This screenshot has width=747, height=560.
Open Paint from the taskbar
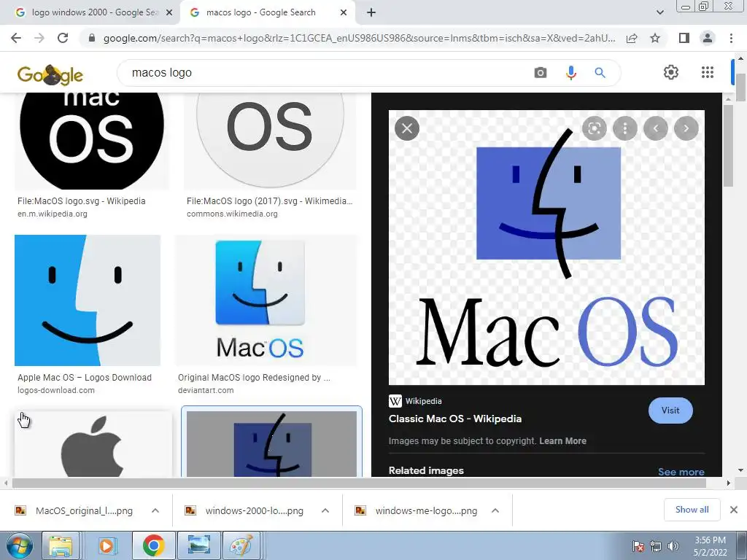(x=241, y=545)
